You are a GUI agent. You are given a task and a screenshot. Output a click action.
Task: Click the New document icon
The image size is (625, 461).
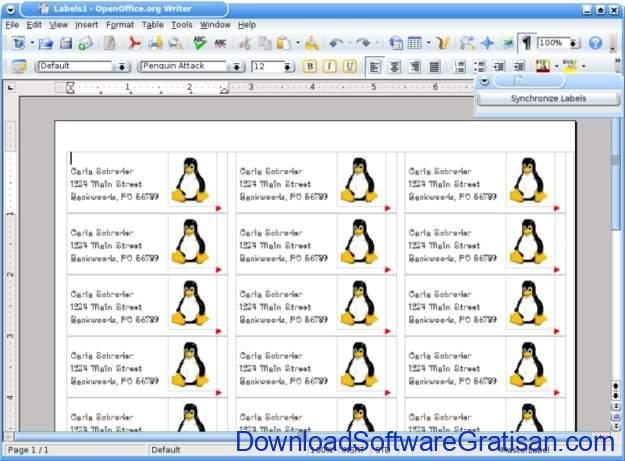pyautogui.click(x=18, y=43)
